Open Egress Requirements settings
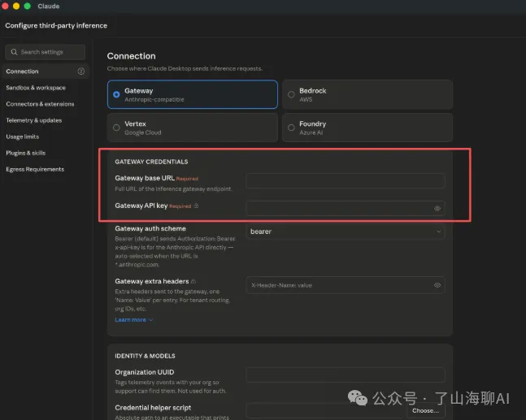 [35, 169]
